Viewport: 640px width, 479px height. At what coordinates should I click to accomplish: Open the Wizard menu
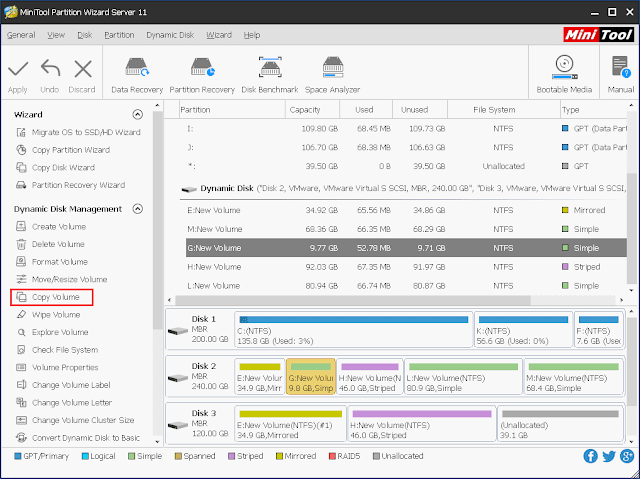219,35
